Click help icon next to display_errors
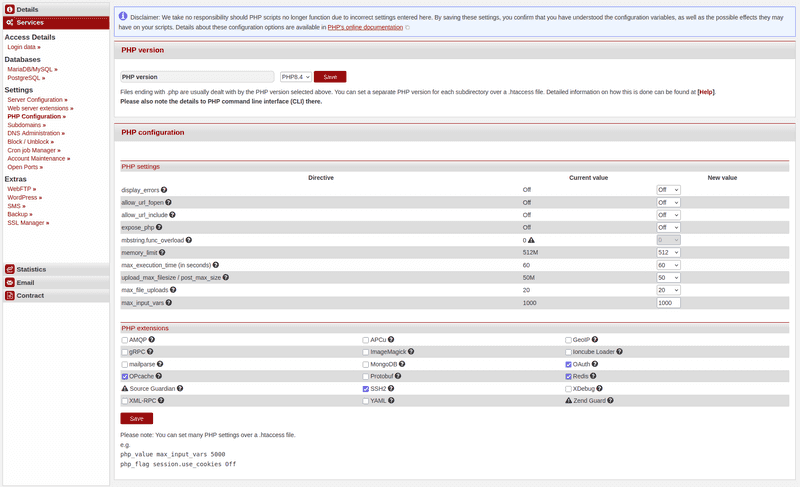The image size is (800, 487). [x=164, y=189]
